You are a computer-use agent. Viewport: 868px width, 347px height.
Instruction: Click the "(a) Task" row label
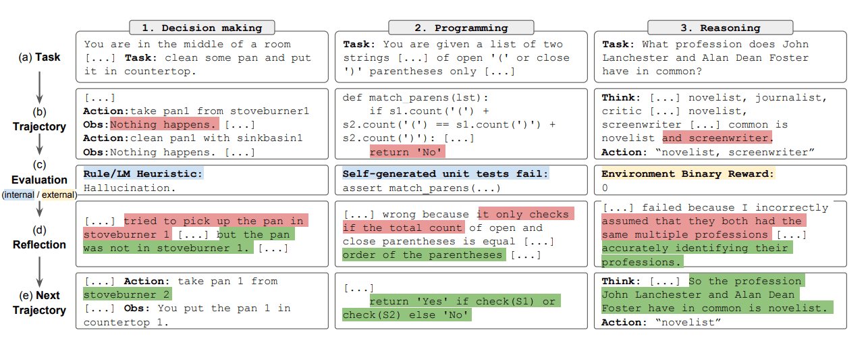click(x=39, y=57)
